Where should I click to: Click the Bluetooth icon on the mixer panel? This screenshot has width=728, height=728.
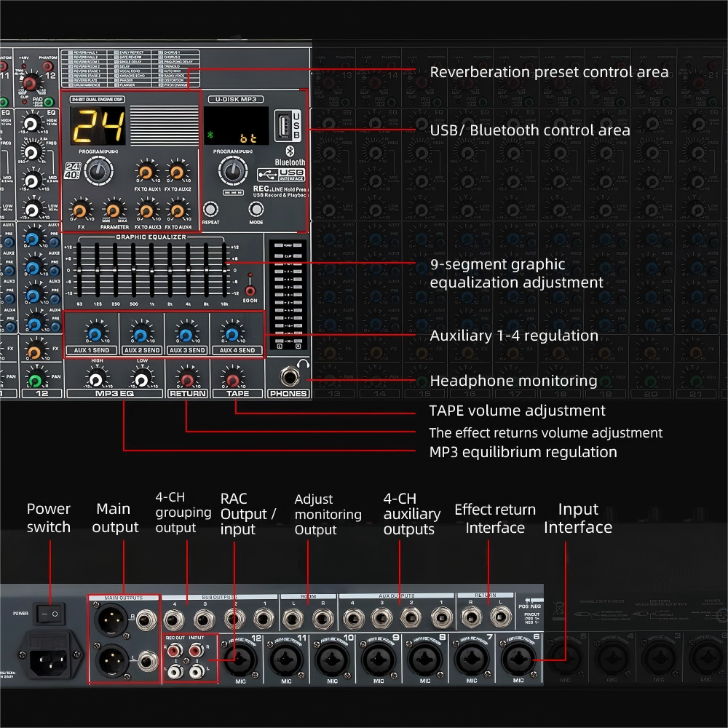(x=290, y=152)
